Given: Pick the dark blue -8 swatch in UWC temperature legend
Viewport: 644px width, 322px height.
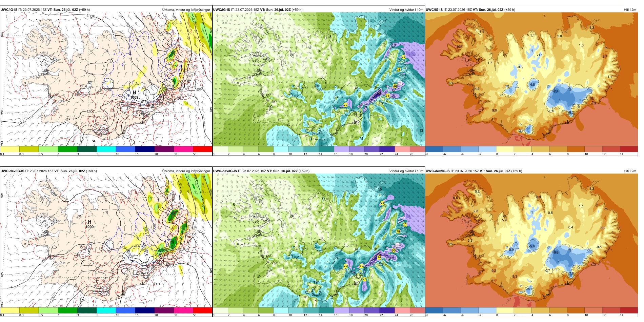Looking at the screenshot, I should pyautogui.click(x=434, y=149).
